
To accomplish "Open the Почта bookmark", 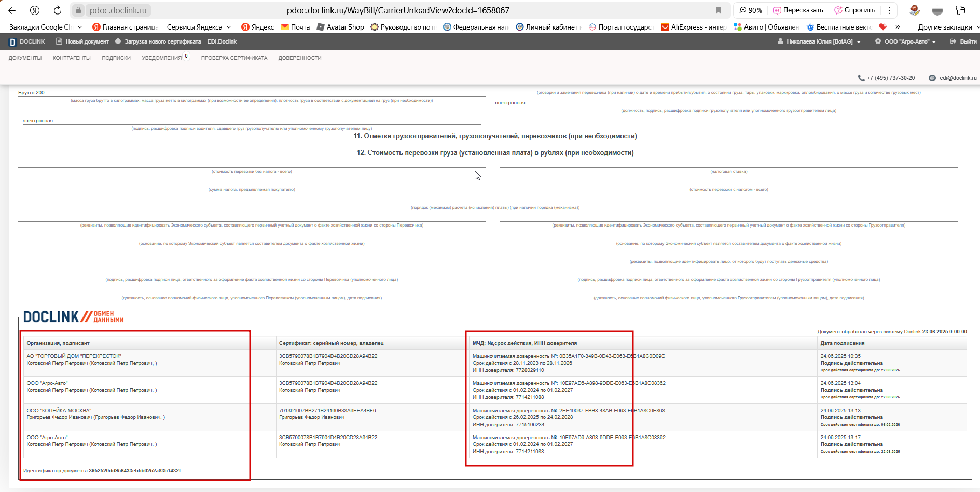I will [x=295, y=27].
